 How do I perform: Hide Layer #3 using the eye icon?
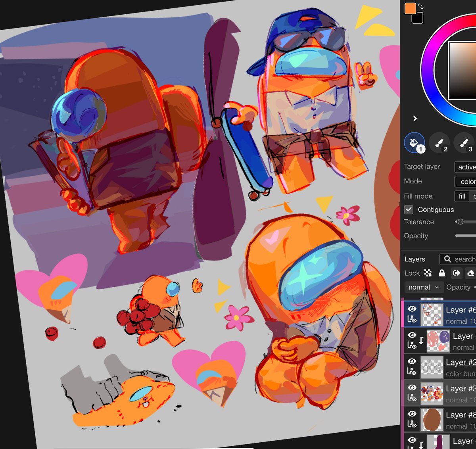coord(412,388)
